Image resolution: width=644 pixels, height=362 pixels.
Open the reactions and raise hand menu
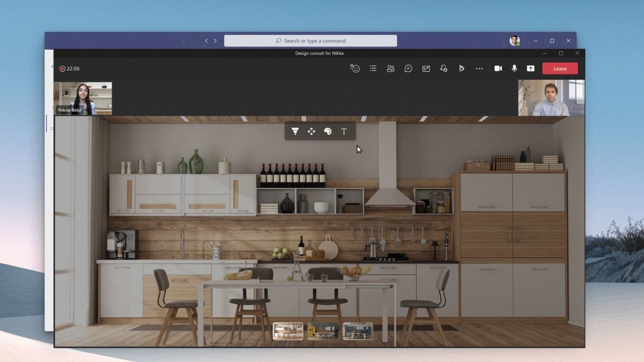pos(355,68)
